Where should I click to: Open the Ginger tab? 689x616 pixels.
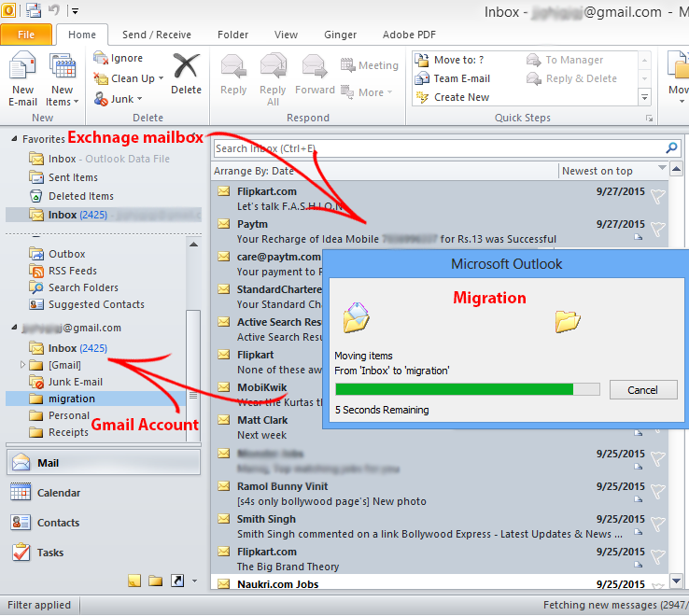coord(340,35)
